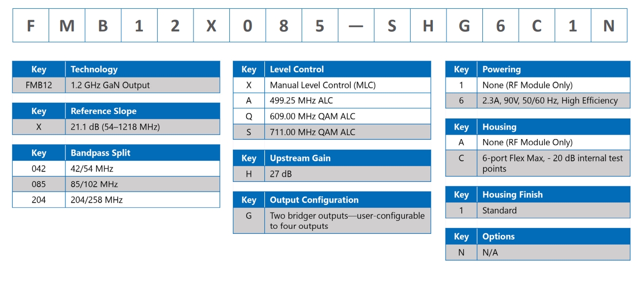Click the '27 dB' cell
The image size is (644, 283).
(348, 174)
